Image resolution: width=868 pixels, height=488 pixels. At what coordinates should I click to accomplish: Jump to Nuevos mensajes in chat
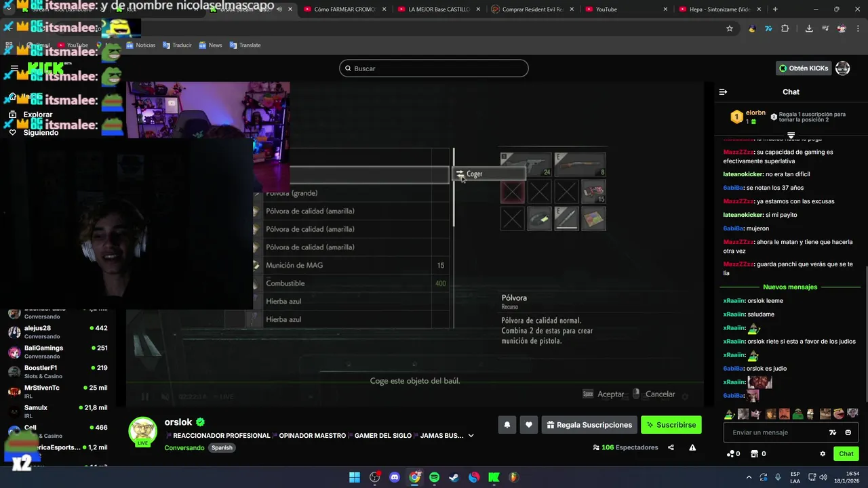coord(790,287)
